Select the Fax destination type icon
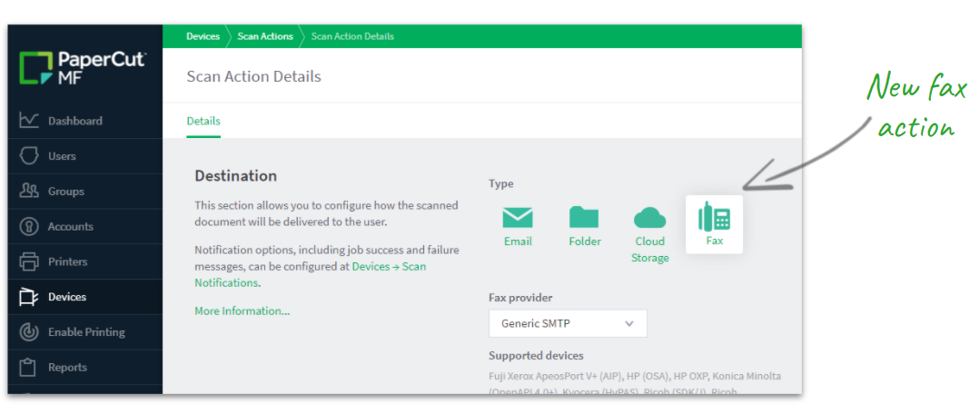The width and height of the screenshot is (980, 414). coord(714,217)
